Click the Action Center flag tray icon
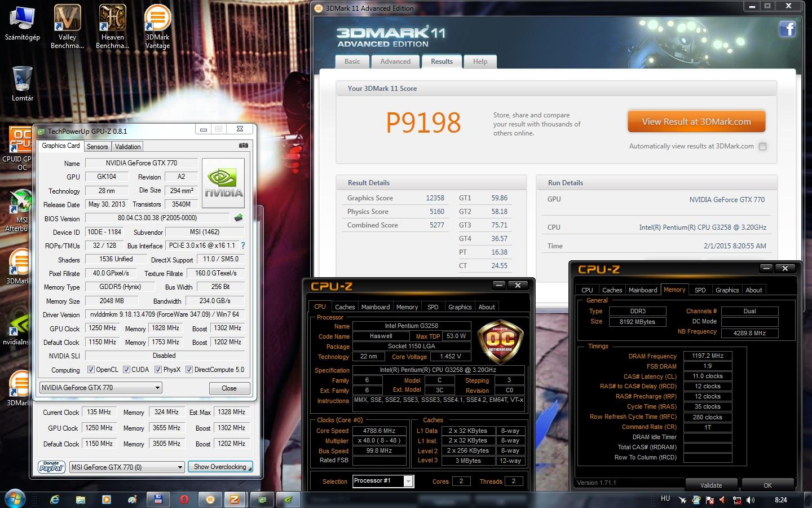 709,500
